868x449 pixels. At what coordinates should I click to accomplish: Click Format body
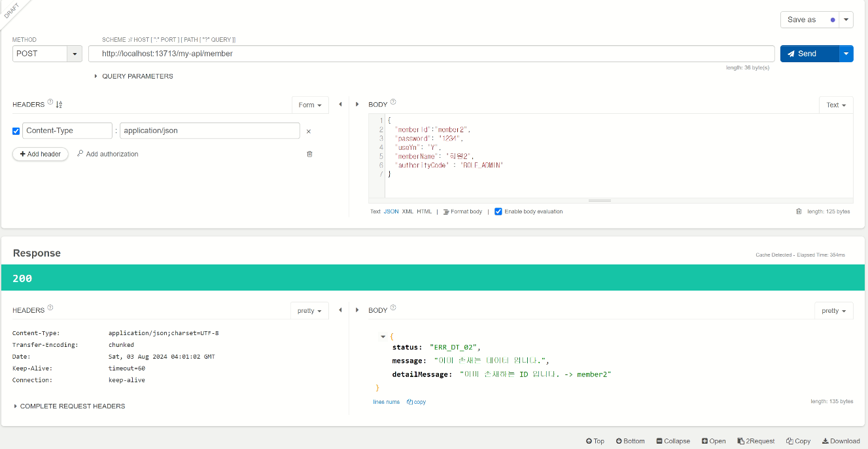coord(462,211)
